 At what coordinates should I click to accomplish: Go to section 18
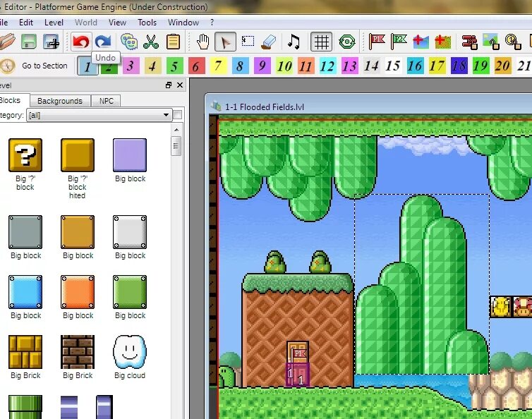coord(459,66)
